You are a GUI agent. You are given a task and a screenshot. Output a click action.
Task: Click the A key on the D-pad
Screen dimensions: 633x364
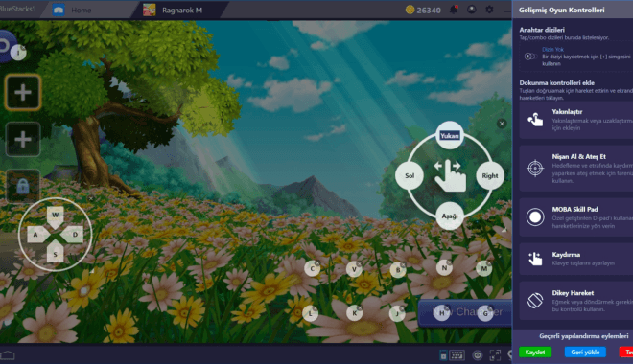click(37, 234)
